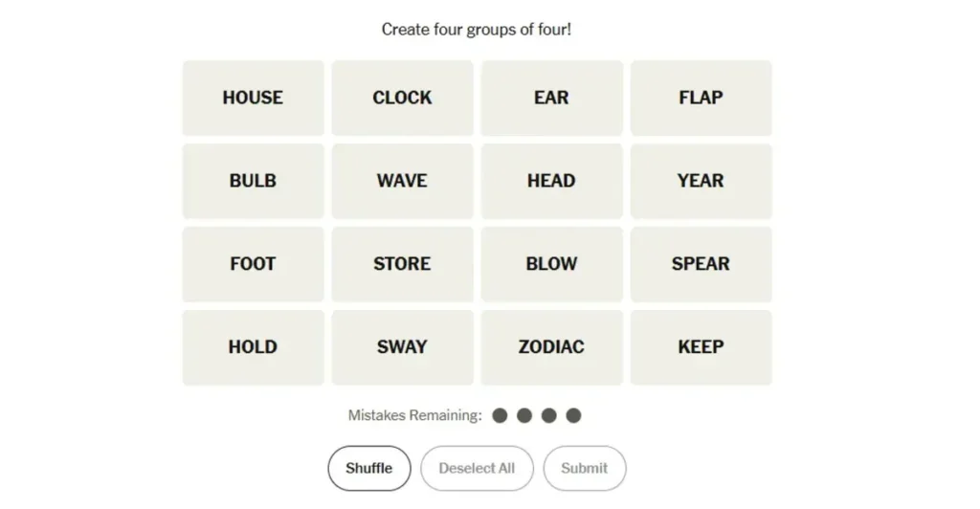Click the SWAY tile
Screen dimensions: 980x509
tap(402, 347)
